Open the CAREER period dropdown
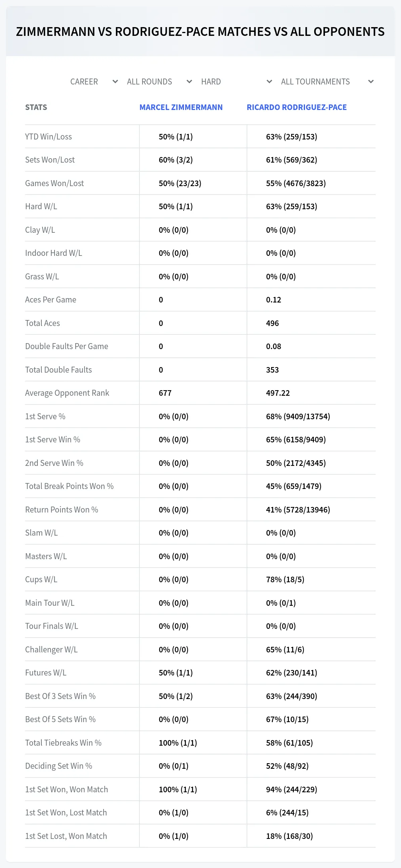Screen dimensions: 401x868 [94, 82]
